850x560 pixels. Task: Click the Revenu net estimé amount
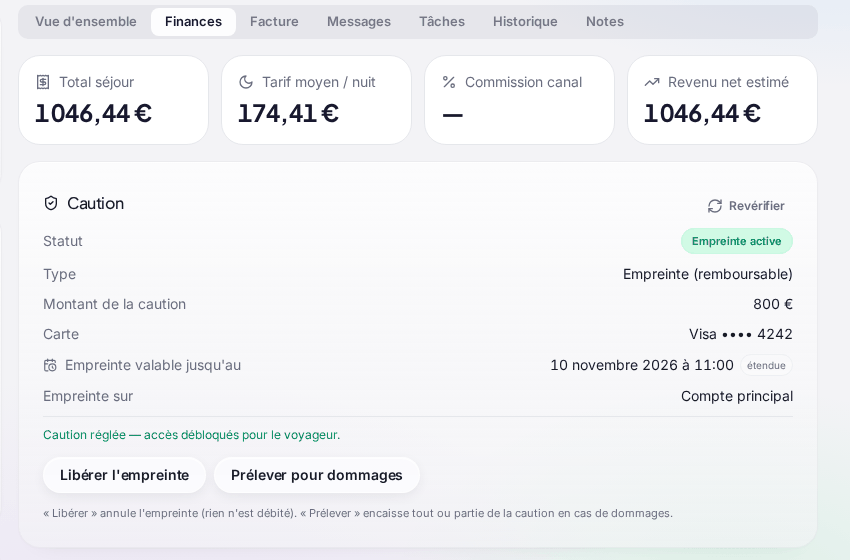[702, 114]
